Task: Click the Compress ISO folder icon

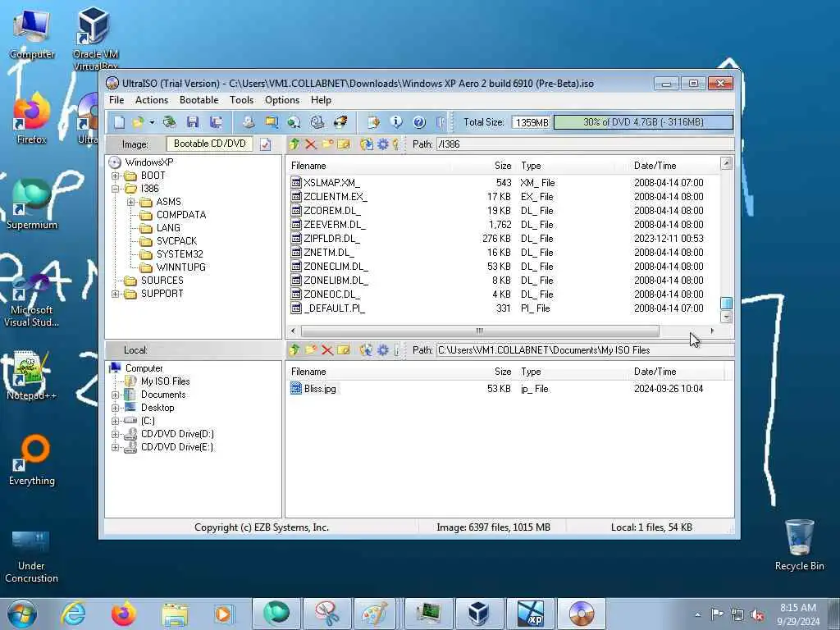Action: coord(272,122)
